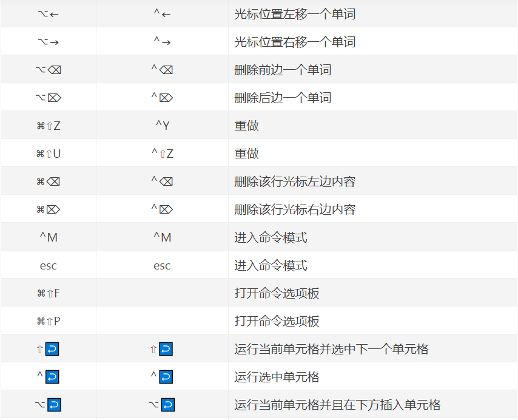518x420 pixels.
Task: Click the blue return icon beside ⌥ in the first column, 插入单元格 row
Action: 54,405
